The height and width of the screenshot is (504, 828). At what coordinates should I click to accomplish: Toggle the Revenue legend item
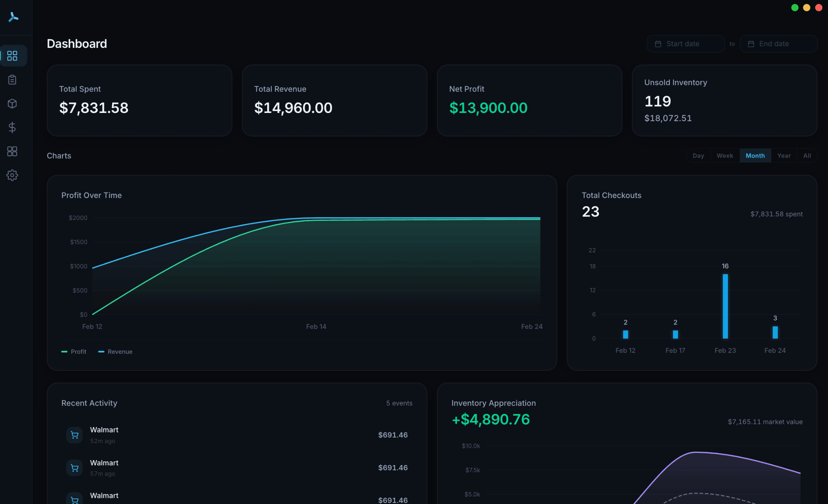pos(115,352)
